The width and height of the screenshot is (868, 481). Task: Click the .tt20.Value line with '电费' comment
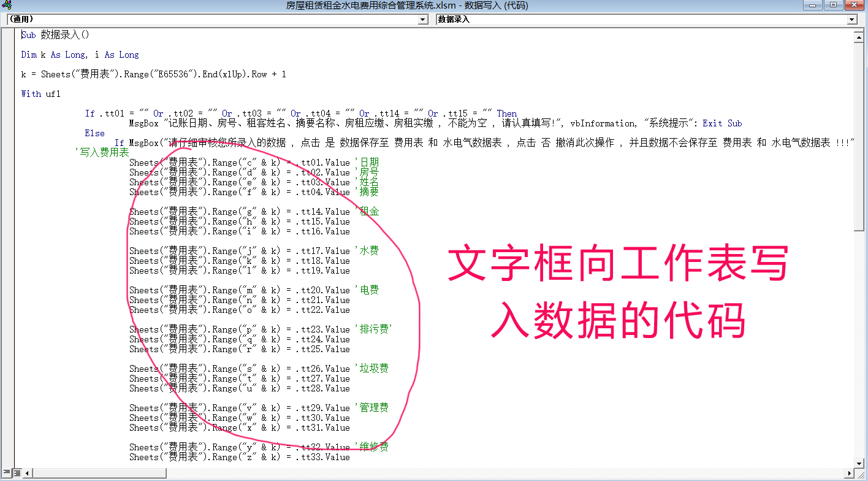coord(254,290)
